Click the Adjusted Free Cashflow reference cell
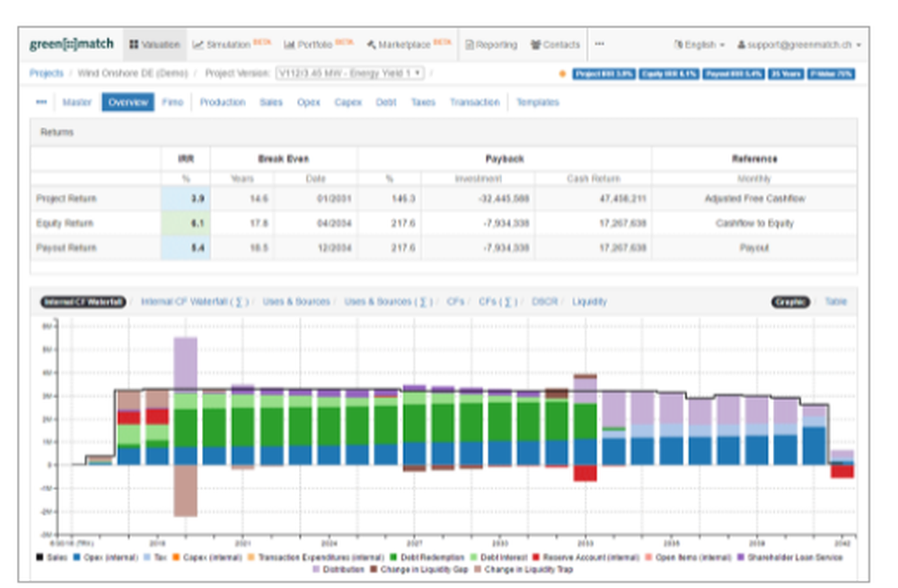 click(754, 198)
